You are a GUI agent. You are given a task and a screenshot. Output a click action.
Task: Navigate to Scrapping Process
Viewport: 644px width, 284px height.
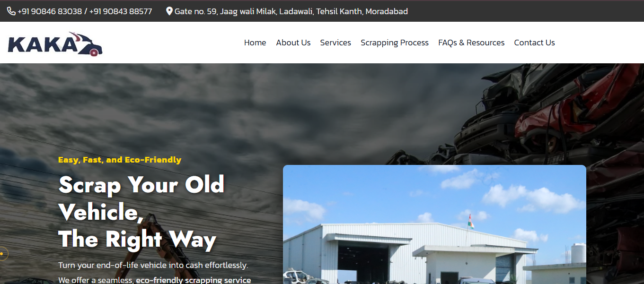pyautogui.click(x=395, y=43)
